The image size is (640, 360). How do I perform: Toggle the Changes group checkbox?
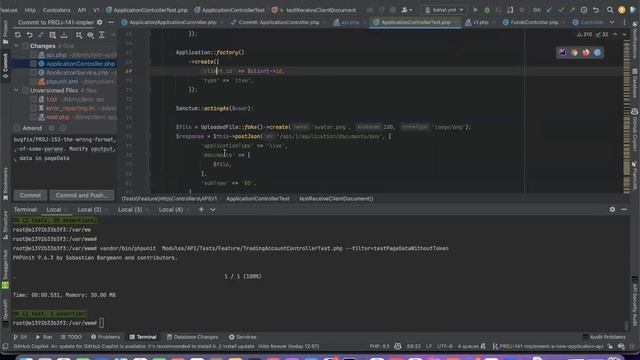pyautogui.click(x=25, y=46)
